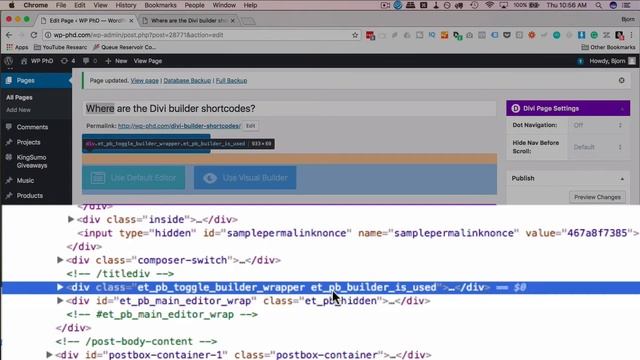This screenshot has width=640, height=360.
Task: Open the New content menu
Action: [x=116, y=61]
